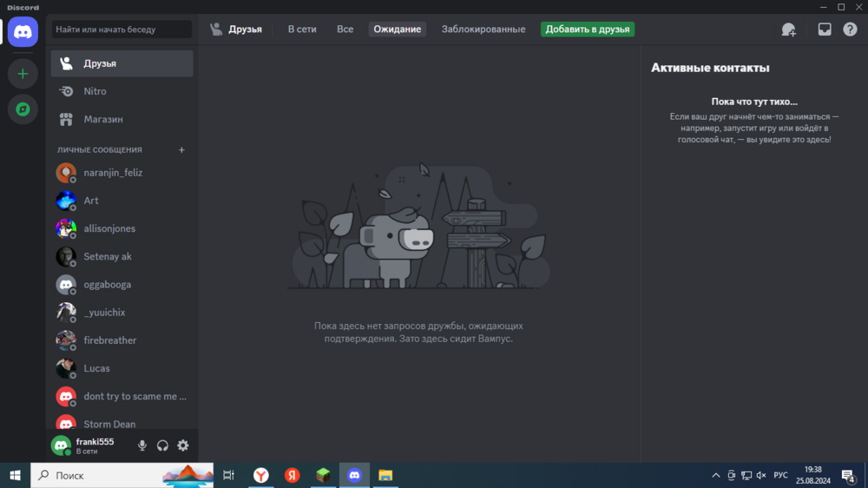The image size is (868, 488).
Task: Launch Yandex Browser from taskbar
Action: [260, 475]
